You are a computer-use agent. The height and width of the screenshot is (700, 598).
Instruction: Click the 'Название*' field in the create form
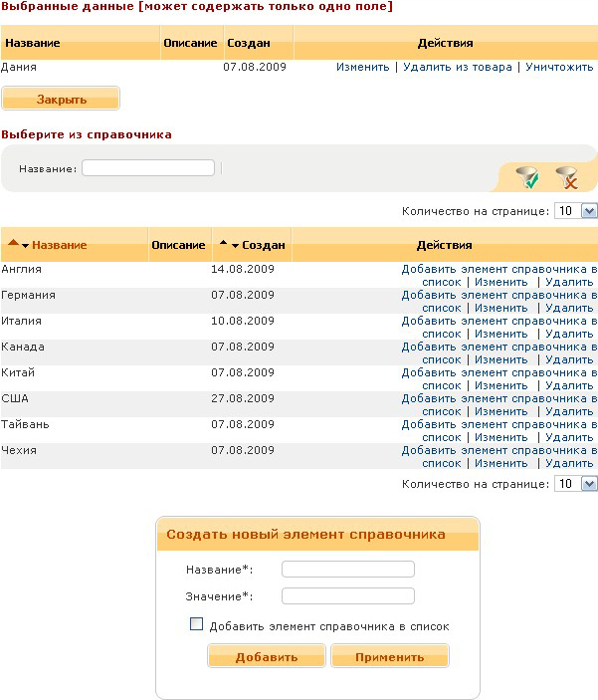point(347,569)
